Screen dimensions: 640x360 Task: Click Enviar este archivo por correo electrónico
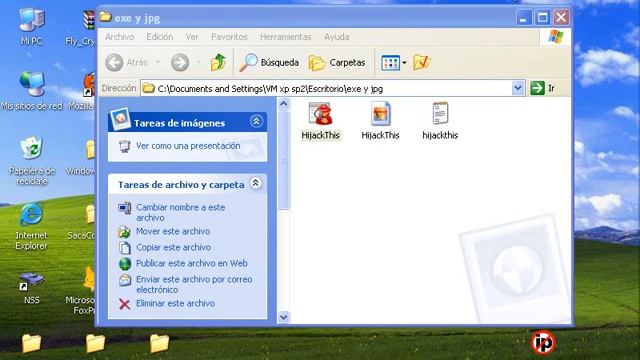click(x=194, y=284)
